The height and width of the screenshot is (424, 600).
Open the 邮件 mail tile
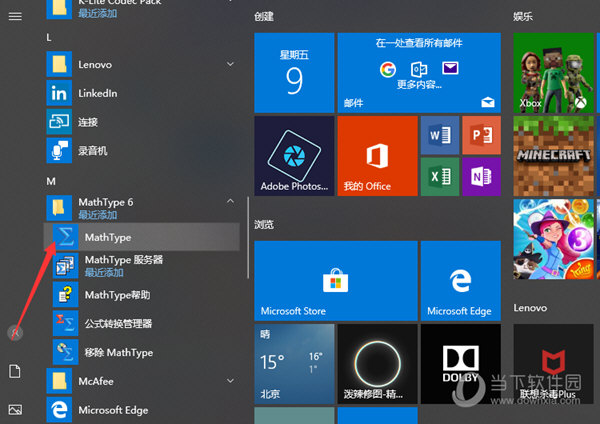(x=419, y=73)
